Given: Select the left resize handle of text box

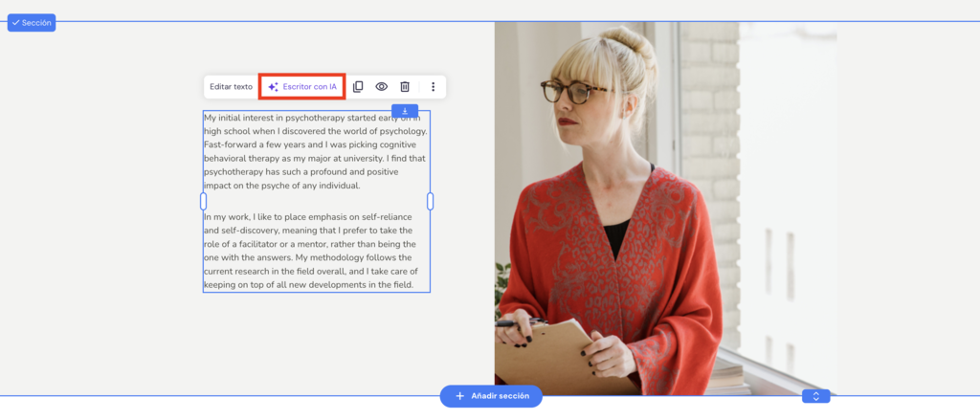Looking at the screenshot, I should pos(203,201).
